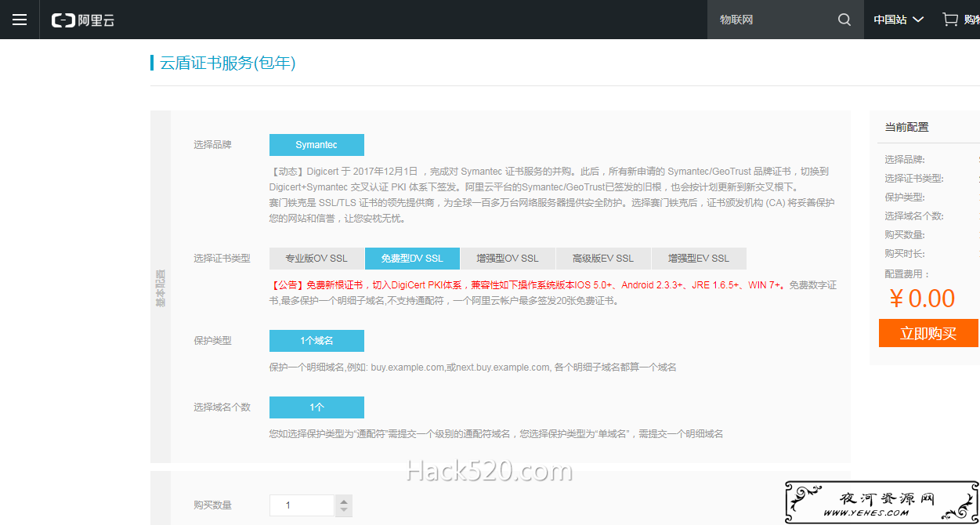Increase the purchase quantity with up arrow
Viewport: 980px width, 525px height.
pyautogui.click(x=343, y=501)
